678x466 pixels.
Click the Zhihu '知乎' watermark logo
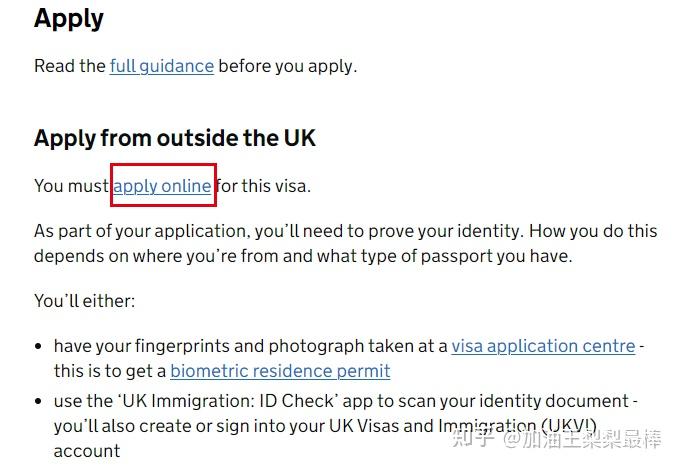tap(470, 438)
